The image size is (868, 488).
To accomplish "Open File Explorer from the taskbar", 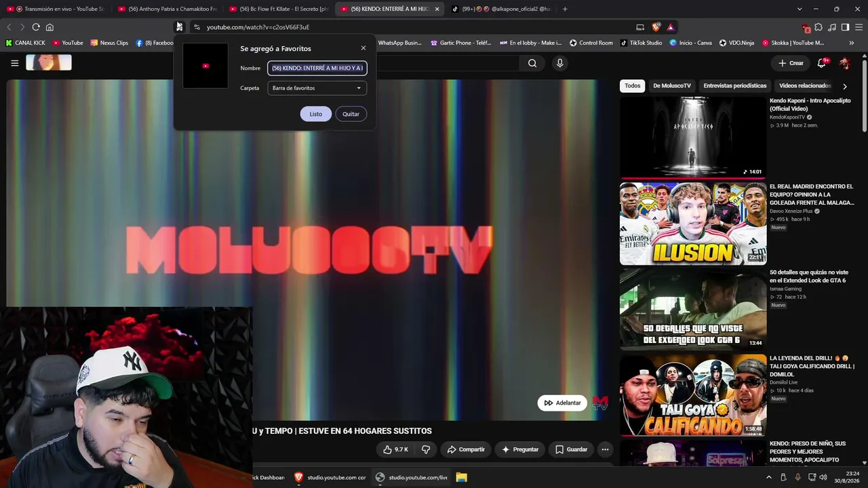I will (x=461, y=477).
